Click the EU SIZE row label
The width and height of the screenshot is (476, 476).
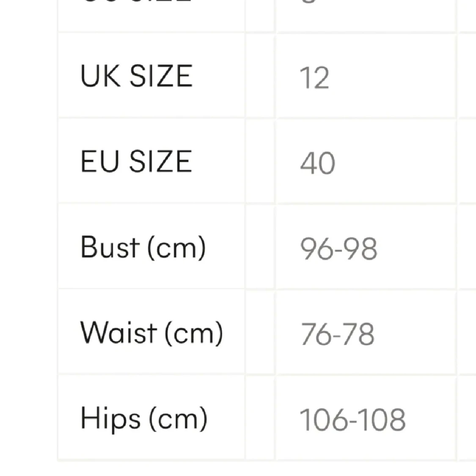pyautogui.click(x=136, y=162)
